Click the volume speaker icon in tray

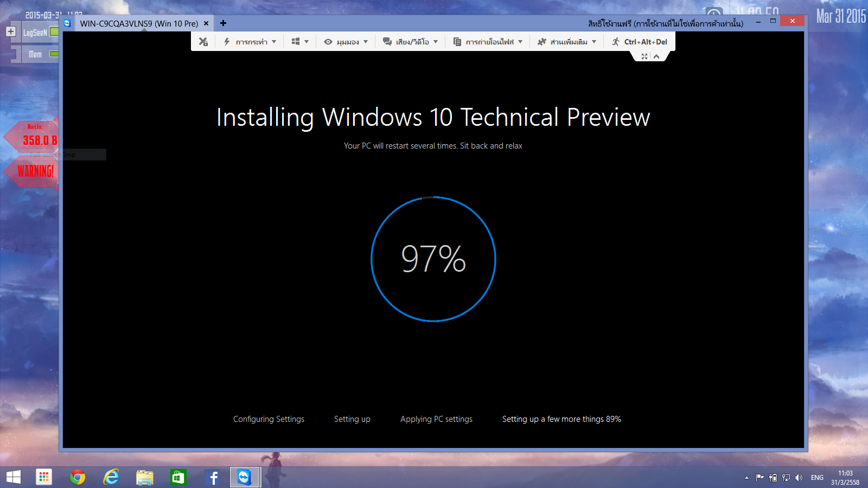(x=799, y=478)
